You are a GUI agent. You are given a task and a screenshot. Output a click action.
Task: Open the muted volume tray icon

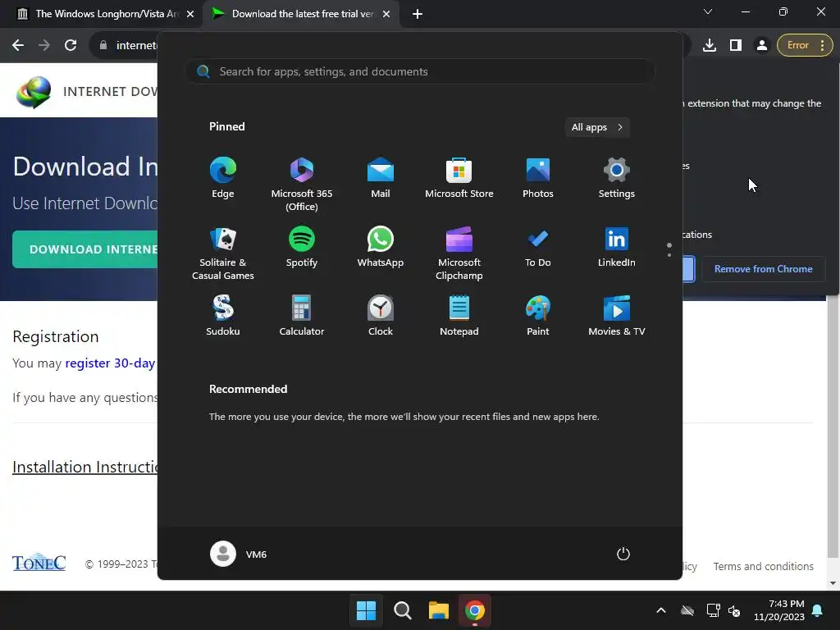click(x=734, y=610)
